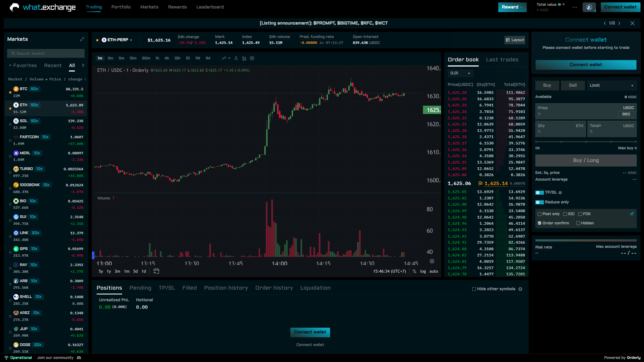Open the Limit order type dropdown
This screenshot has width=644, height=362.
tap(612, 85)
